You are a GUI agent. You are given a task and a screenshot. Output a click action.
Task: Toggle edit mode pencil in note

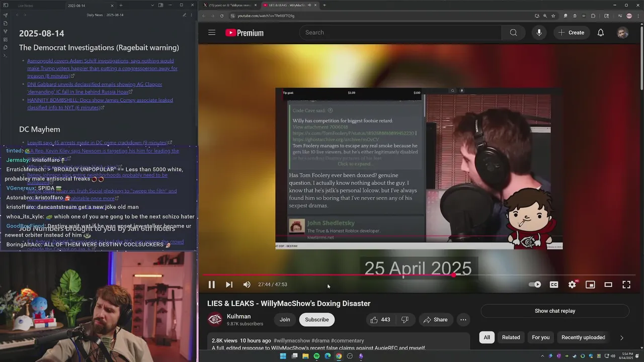184,15
